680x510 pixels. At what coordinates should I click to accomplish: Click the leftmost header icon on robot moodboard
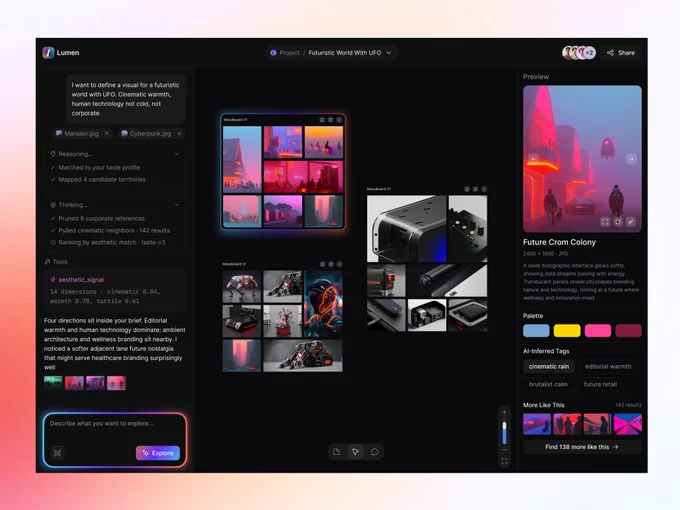(x=322, y=264)
